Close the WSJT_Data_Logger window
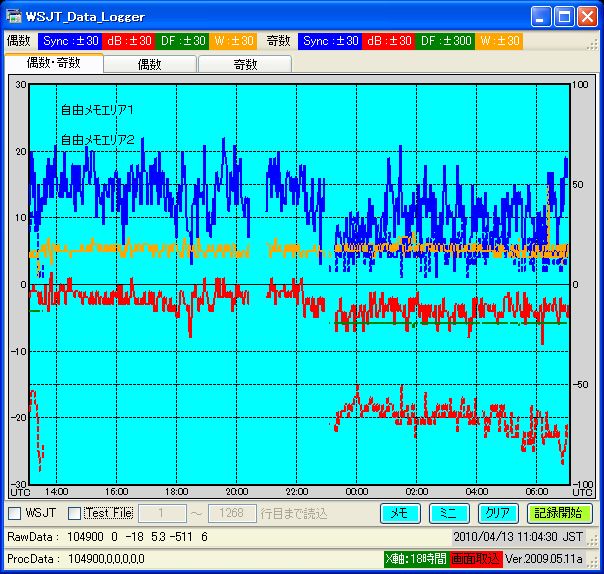604x574 pixels. [x=587, y=17]
